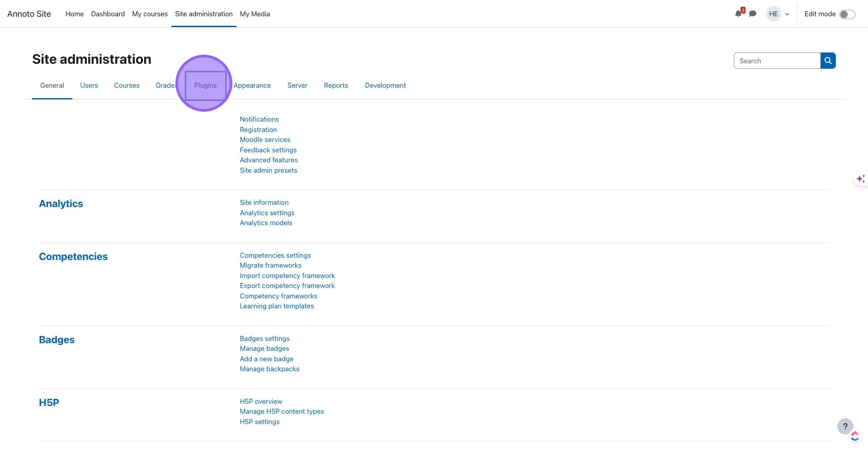Open the Advanced features link
The width and height of the screenshot is (868, 449).
(269, 160)
